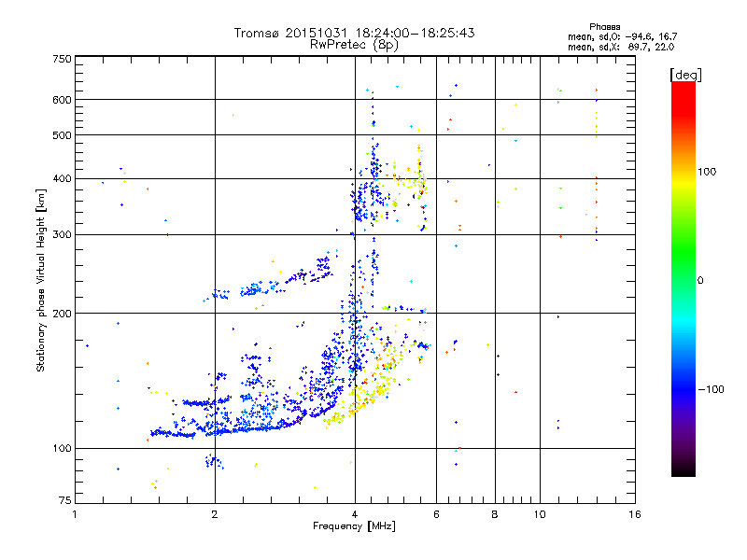Click the '400' y-axis tick label

62,179
